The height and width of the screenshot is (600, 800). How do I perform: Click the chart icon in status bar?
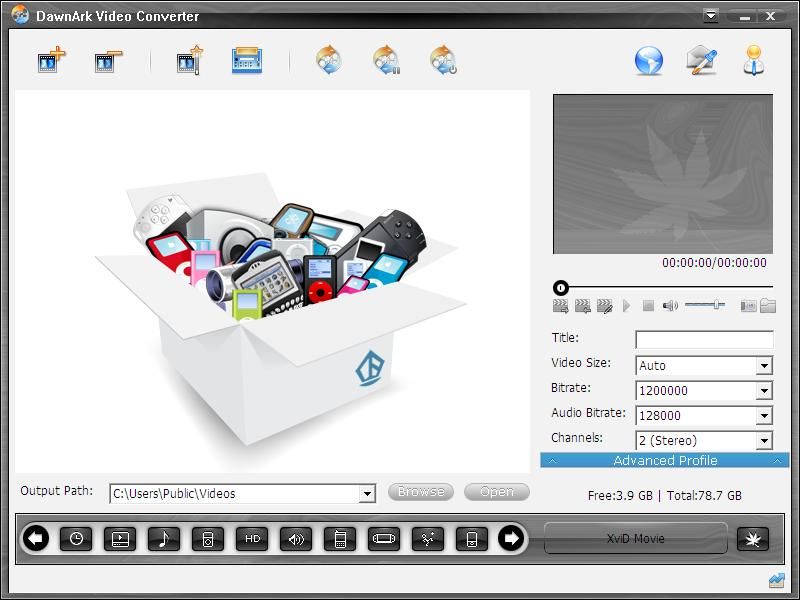pyautogui.click(x=777, y=580)
